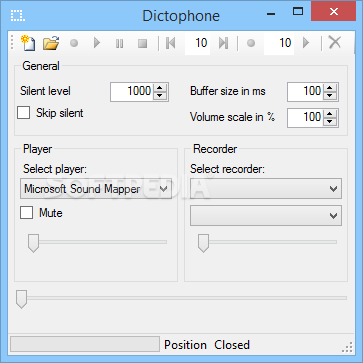Screen dimensions: 363x363
Task: Click the toolbar drag grip handle
Action: tap(12, 43)
